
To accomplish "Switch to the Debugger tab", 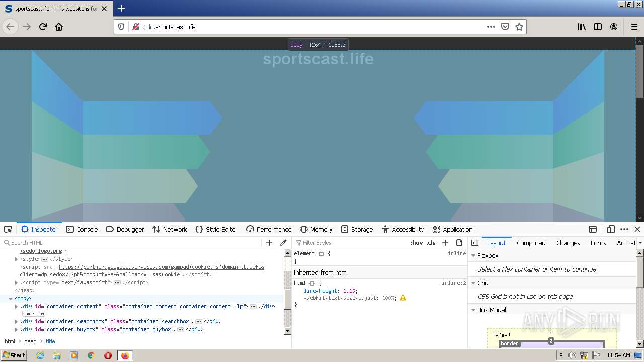I will [125, 229].
